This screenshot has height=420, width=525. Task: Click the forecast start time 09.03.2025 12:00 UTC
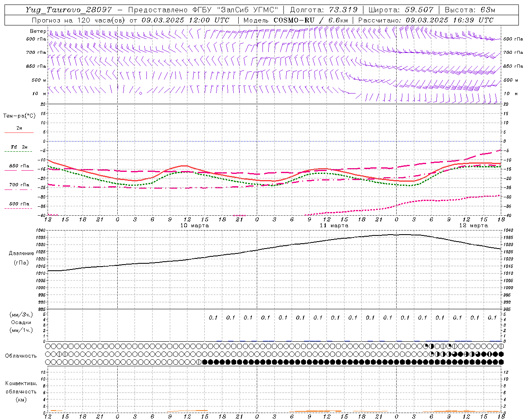click(185, 20)
